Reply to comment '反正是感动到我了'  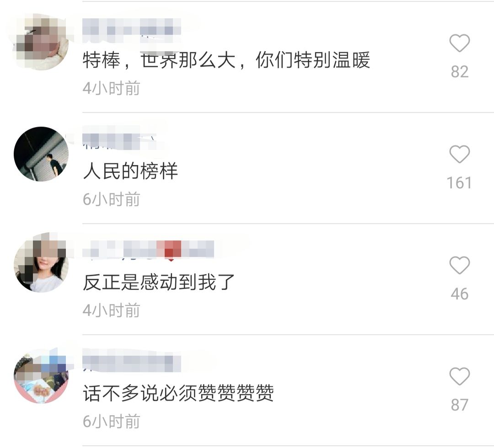[x=159, y=282]
